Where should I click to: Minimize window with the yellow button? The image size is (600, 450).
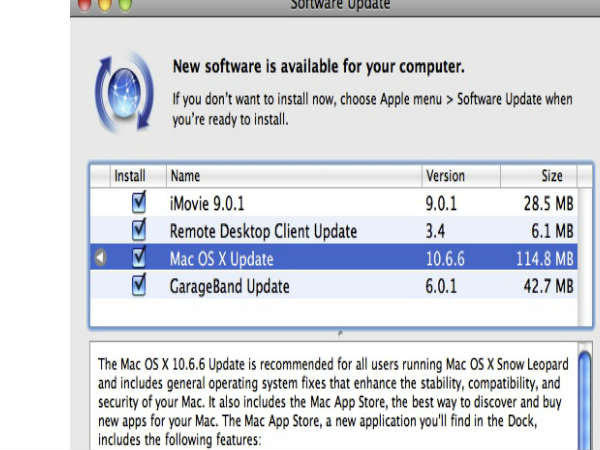coord(104,4)
